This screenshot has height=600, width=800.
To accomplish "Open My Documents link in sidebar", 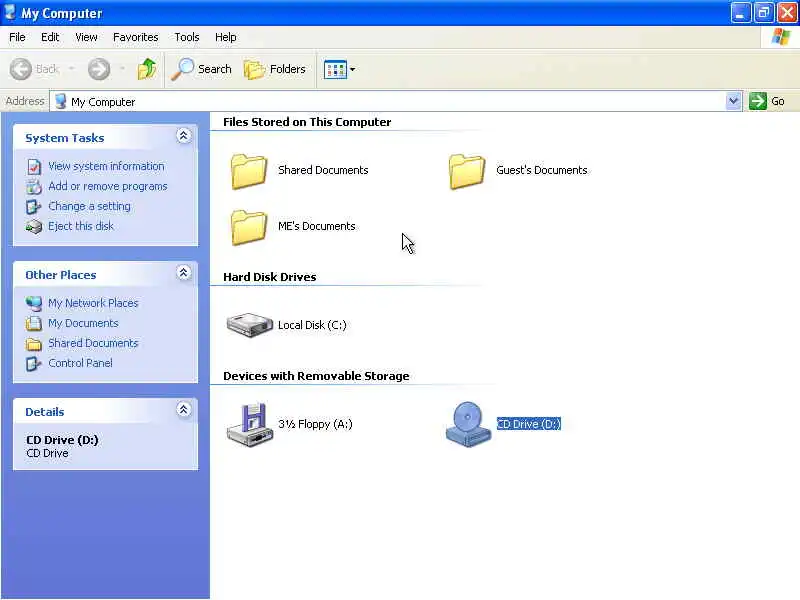I will (x=83, y=323).
